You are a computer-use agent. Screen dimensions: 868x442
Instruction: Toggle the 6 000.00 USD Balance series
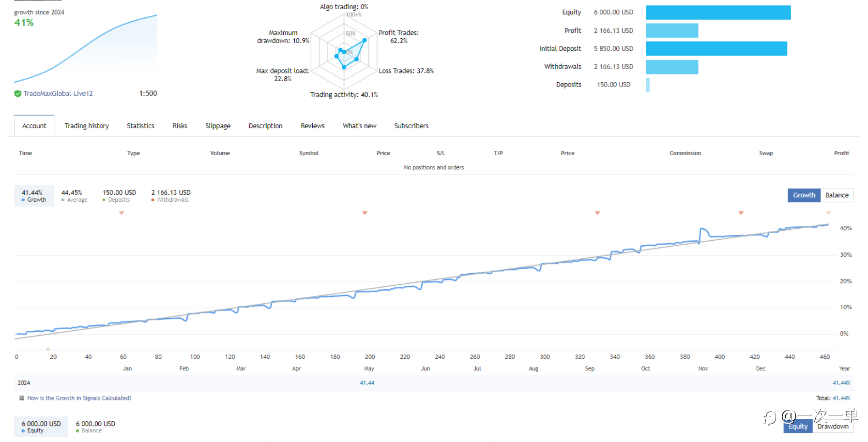(x=95, y=427)
